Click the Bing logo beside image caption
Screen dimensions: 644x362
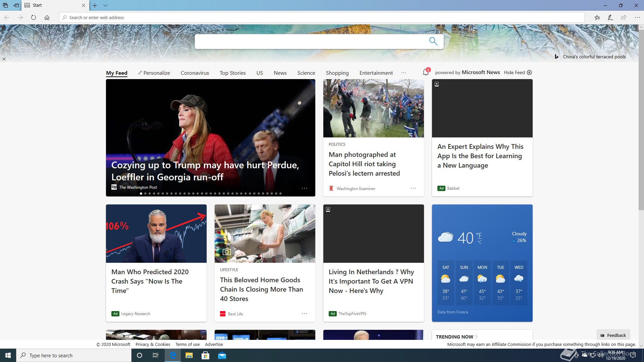556,57
